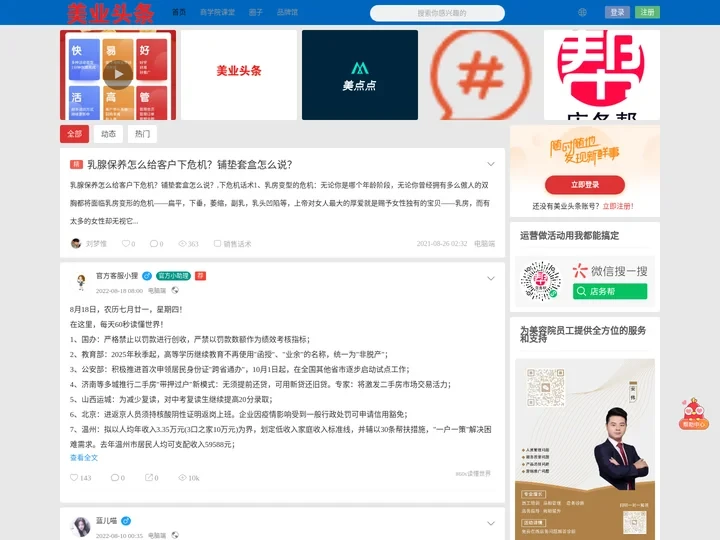Share the daily news post via share icon
This screenshot has height=540, width=720.
coord(149,478)
